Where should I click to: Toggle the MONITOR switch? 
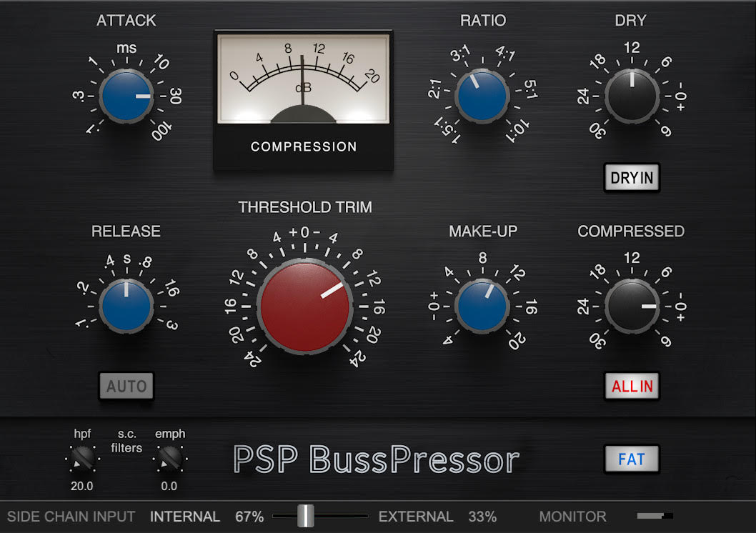[653, 515]
